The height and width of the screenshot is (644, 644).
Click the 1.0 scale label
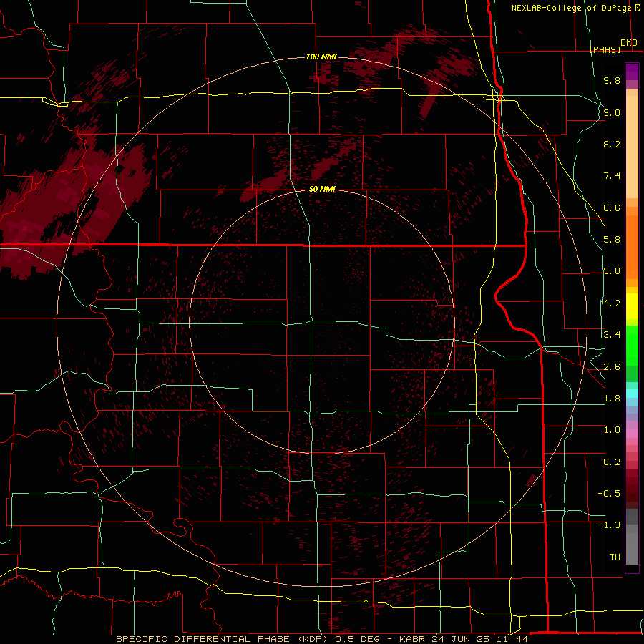(612, 430)
